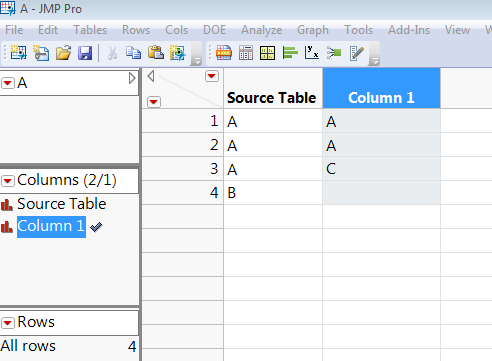
Task: Click the New Data Table toolbar icon
Action: click(x=18, y=53)
